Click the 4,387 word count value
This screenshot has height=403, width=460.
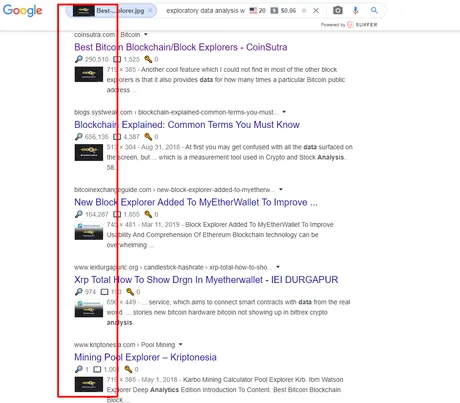pyautogui.click(x=131, y=137)
